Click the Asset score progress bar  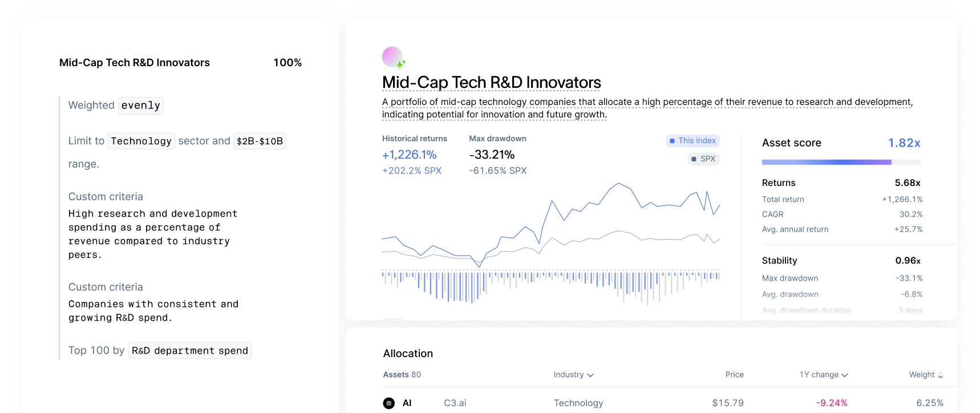click(x=841, y=163)
